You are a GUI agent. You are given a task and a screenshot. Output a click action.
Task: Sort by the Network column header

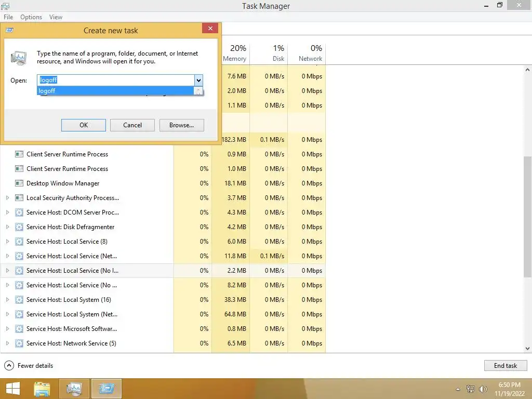307,54
